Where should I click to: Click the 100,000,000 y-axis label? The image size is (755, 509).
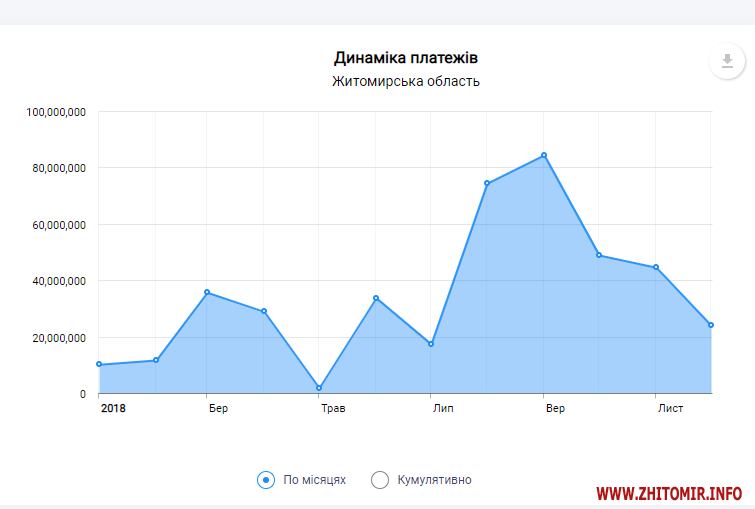coord(56,112)
